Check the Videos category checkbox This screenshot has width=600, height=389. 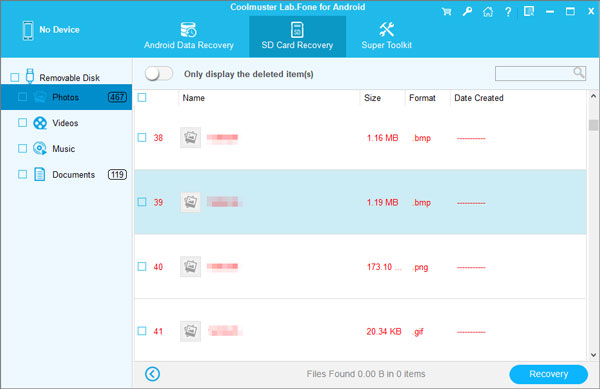(x=23, y=123)
